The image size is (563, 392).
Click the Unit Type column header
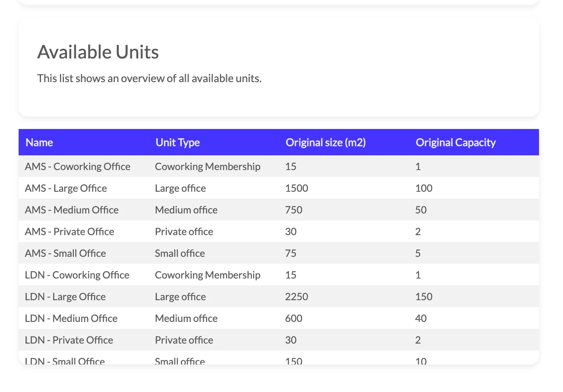point(178,143)
